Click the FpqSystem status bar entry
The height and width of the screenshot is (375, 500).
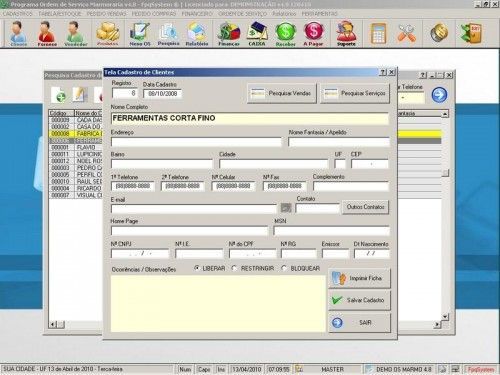click(481, 369)
